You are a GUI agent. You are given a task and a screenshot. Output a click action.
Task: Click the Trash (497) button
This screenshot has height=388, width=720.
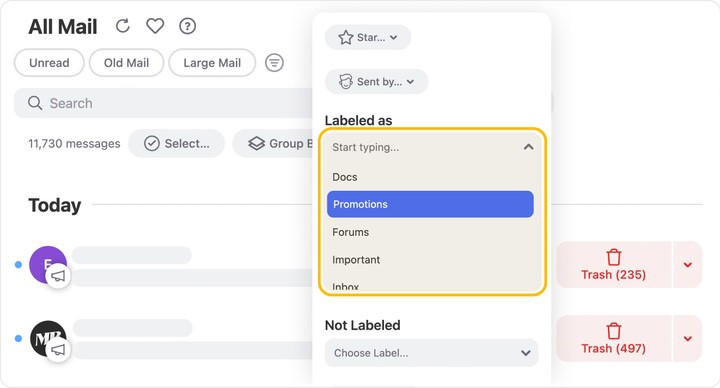(x=613, y=338)
